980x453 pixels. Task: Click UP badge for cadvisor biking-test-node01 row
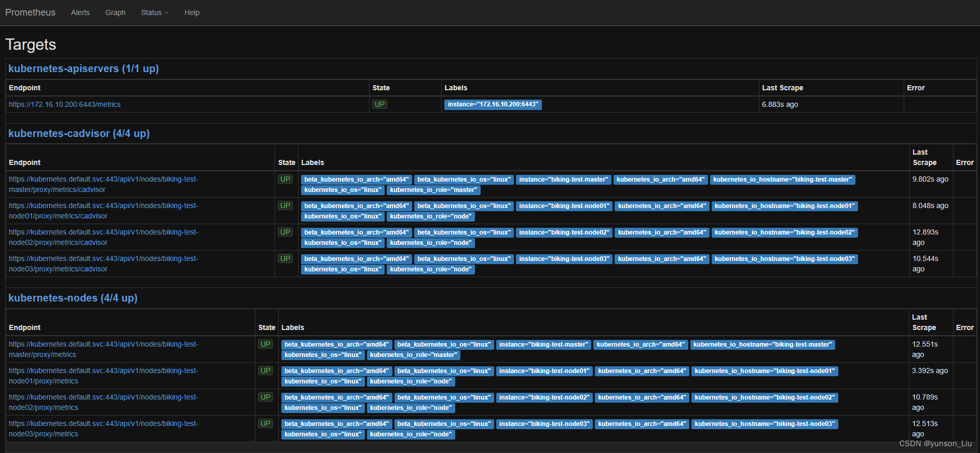[285, 205]
